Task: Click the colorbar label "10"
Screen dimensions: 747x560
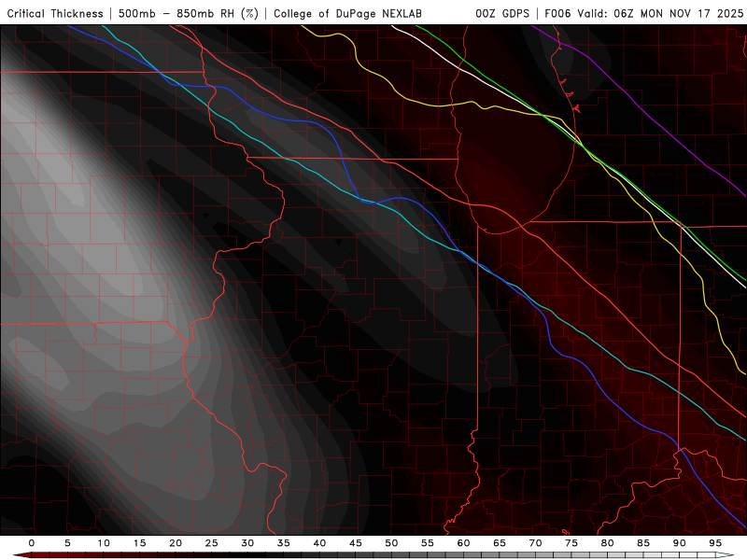Action: click(104, 543)
